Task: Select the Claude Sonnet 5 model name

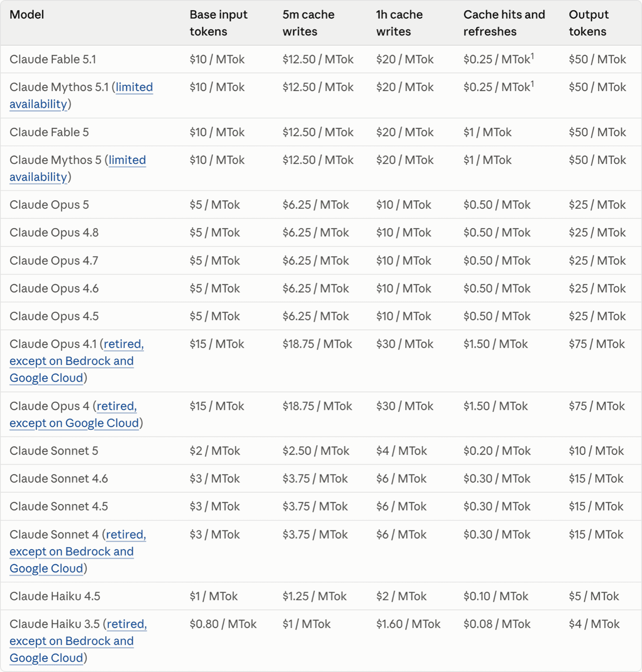Action: pyautogui.click(x=54, y=451)
